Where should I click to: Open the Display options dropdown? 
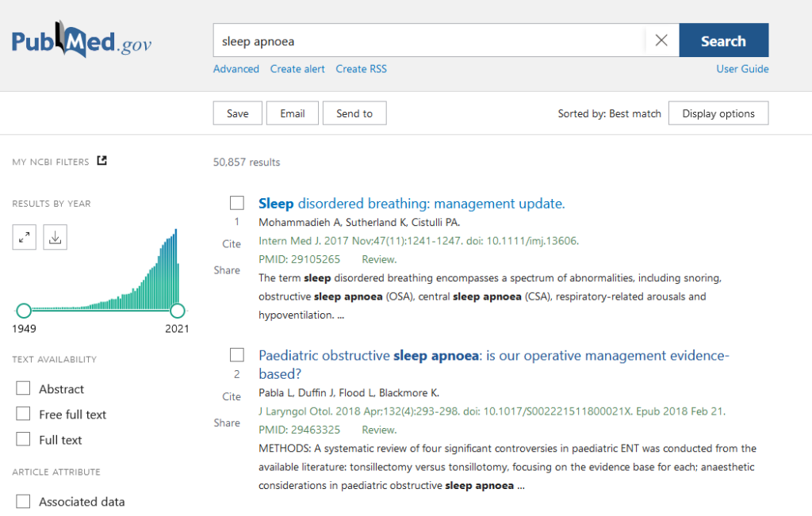(718, 113)
